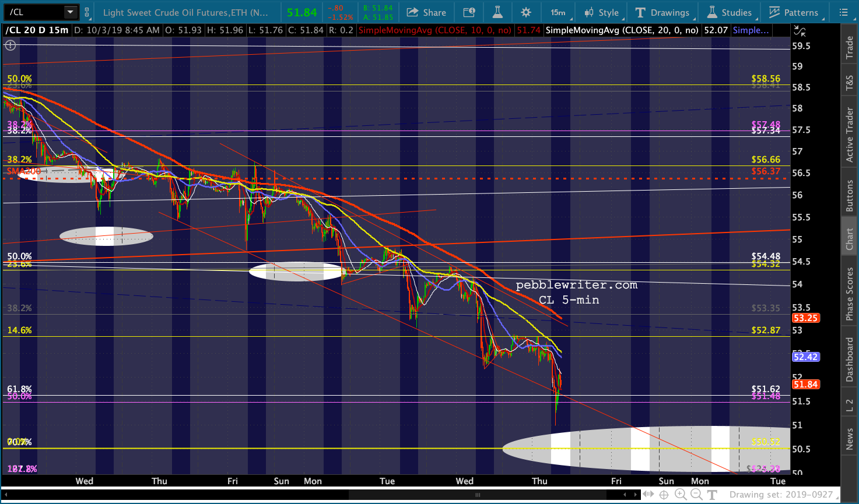
Task: Open the News sidebar tab
Action: tap(850, 439)
